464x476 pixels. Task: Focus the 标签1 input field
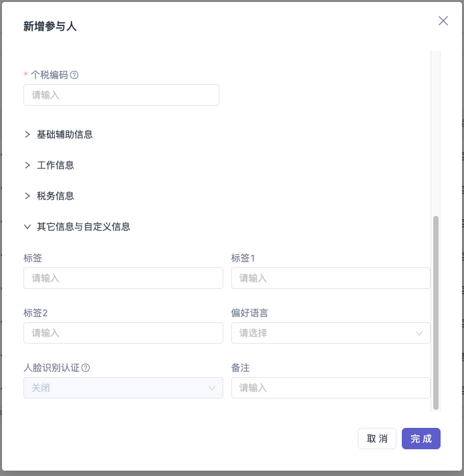[331, 278]
